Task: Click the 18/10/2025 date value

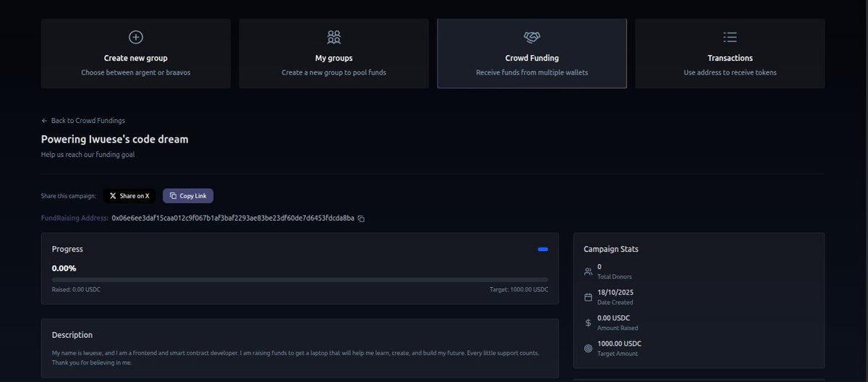Action: point(616,292)
